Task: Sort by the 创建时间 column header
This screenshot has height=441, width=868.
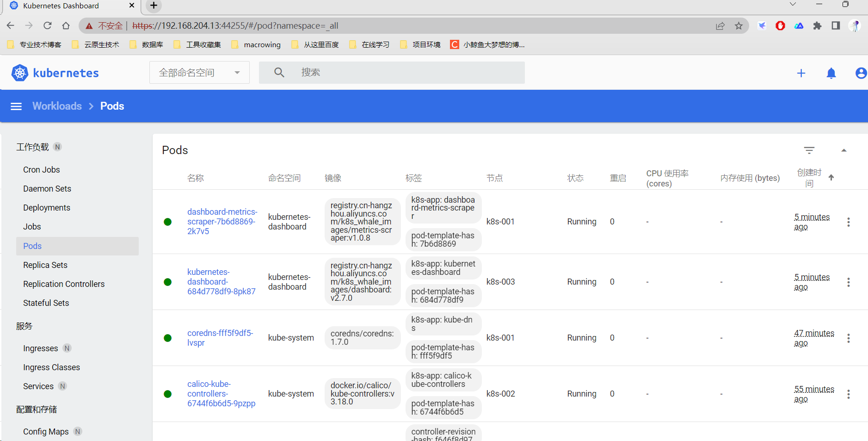Action: tap(809, 178)
